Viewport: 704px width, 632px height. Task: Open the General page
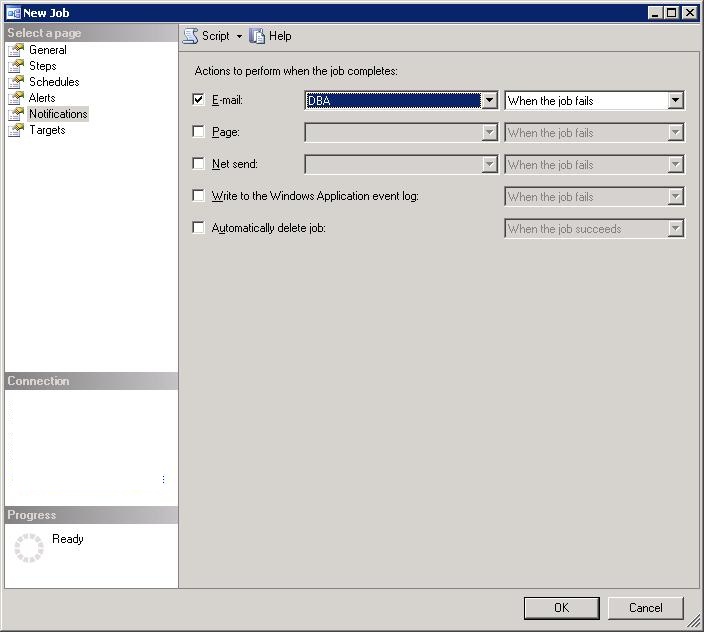coord(48,50)
